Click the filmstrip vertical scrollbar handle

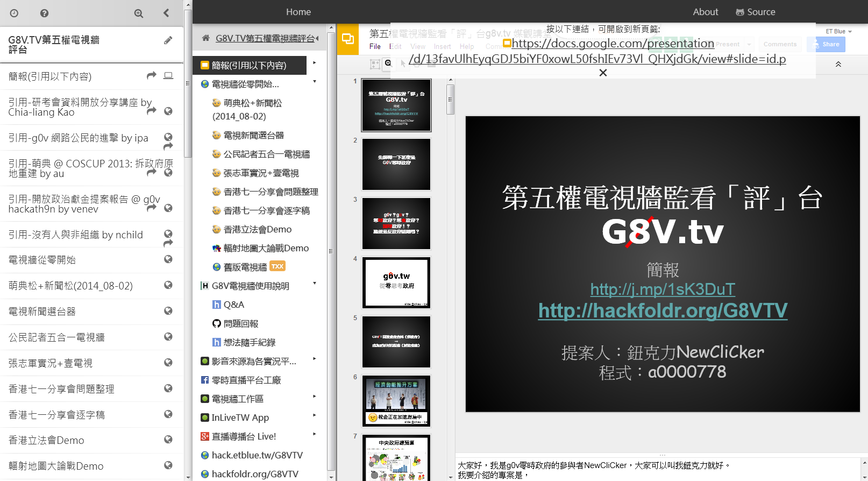pyautogui.click(x=450, y=99)
